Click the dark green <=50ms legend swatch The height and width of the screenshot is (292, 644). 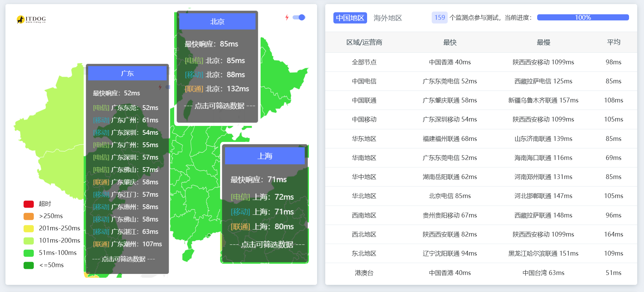point(29,265)
